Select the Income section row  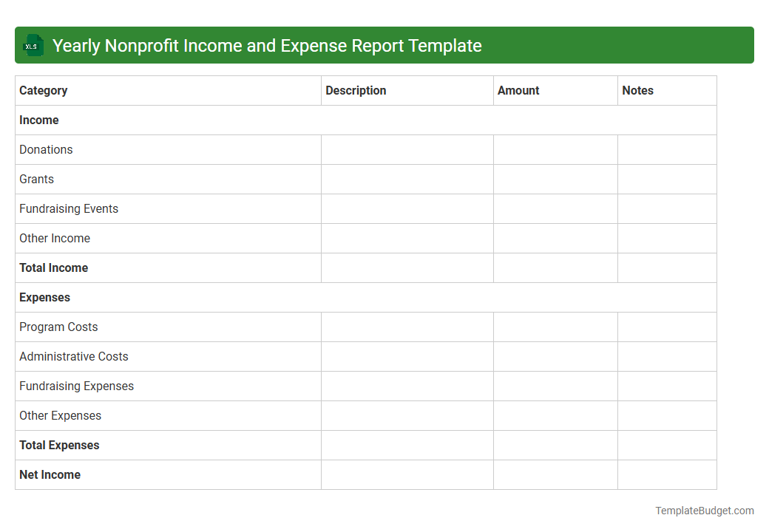point(38,120)
